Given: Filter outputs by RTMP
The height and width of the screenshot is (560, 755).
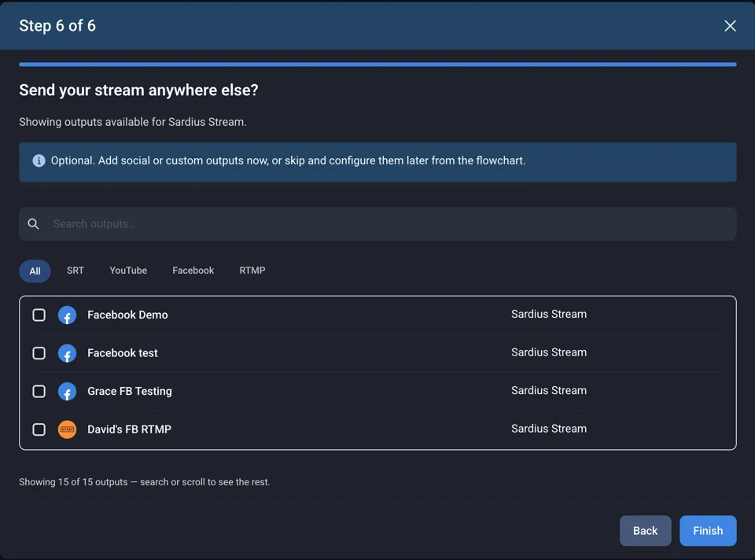Looking at the screenshot, I should coord(252,271).
